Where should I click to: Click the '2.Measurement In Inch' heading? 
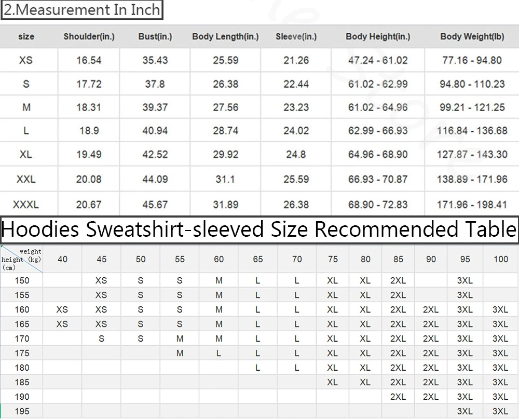(x=82, y=10)
